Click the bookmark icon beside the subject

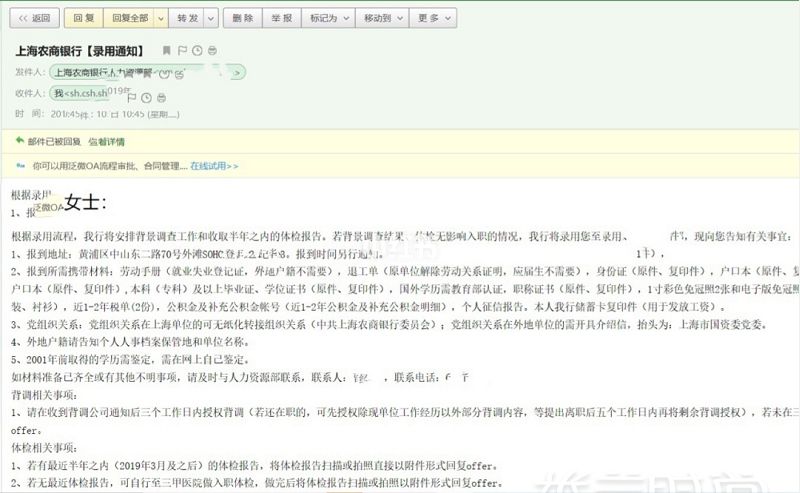click(x=166, y=50)
